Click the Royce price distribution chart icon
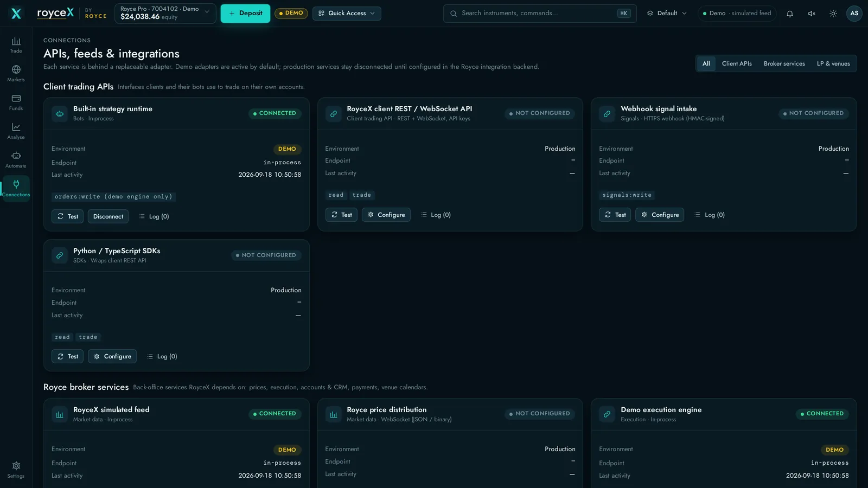 (334, 414)
